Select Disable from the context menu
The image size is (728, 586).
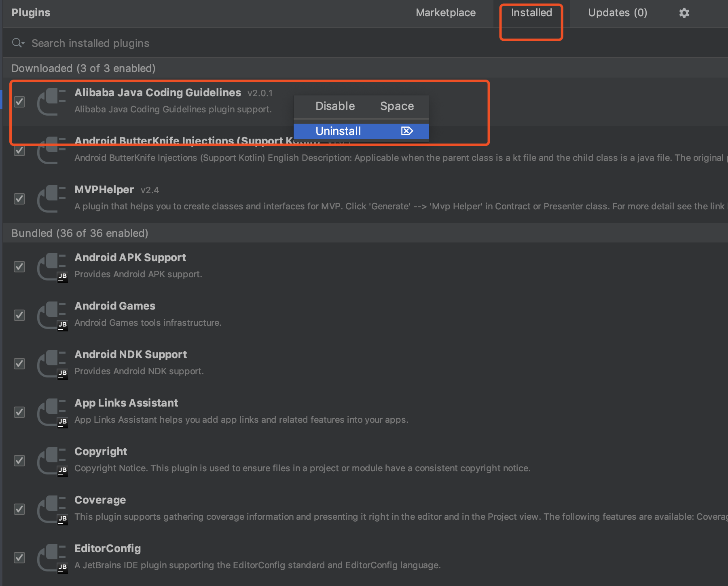point(335,106)
